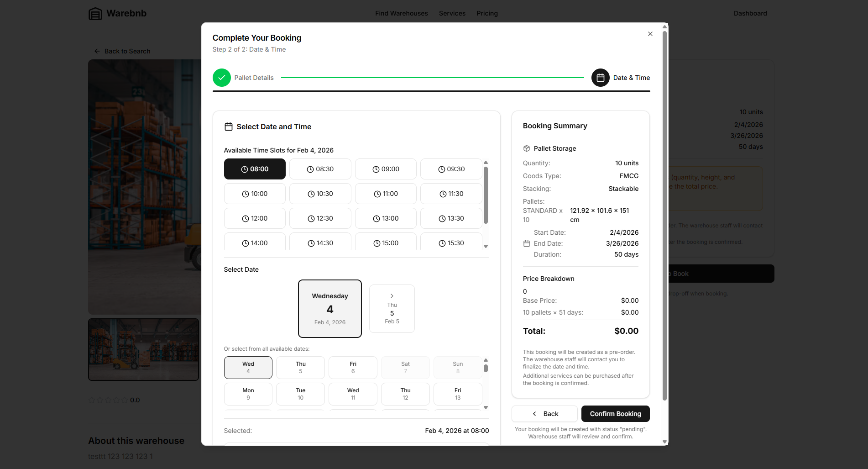Click the Confirm Booking button
This screenshot has width=868, height=469.
coord(615,414)
